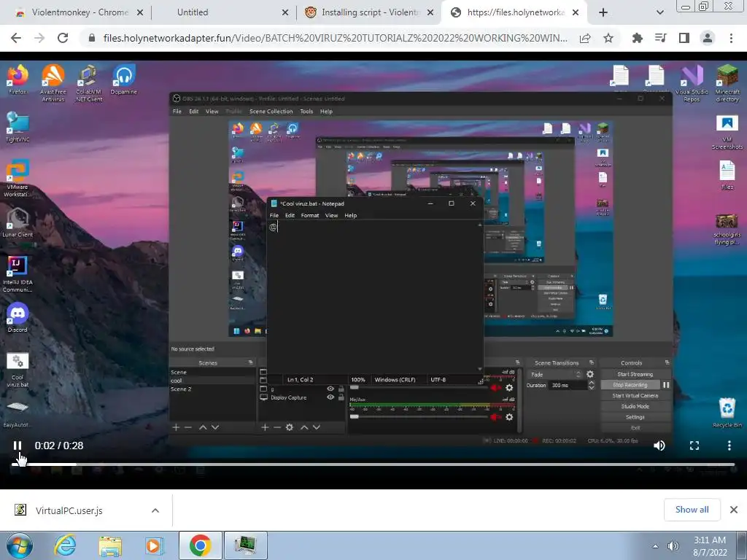The width and height of the screenshot is (747, 560).
Task: Bookmark this page with the star icon
Action: 608,38
